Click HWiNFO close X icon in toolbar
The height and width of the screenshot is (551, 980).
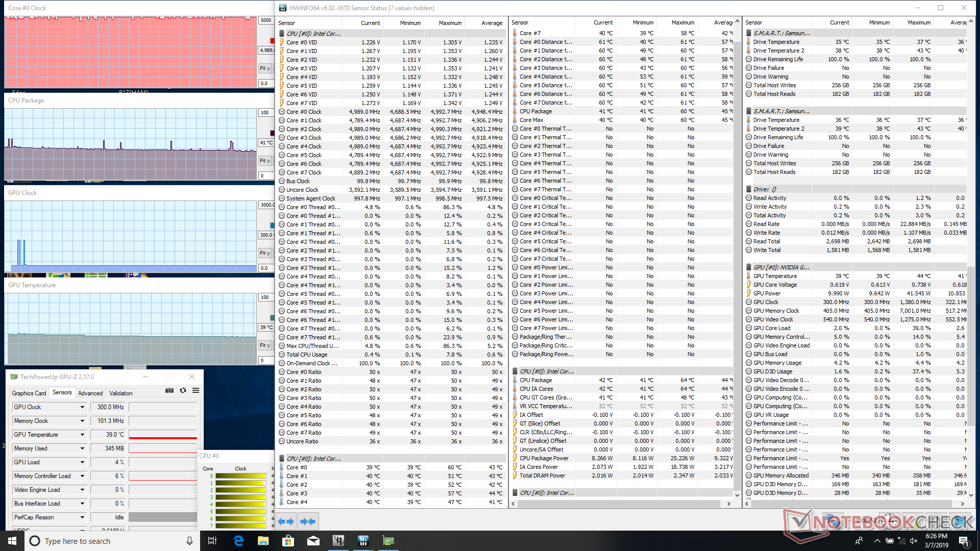(961, 521)
